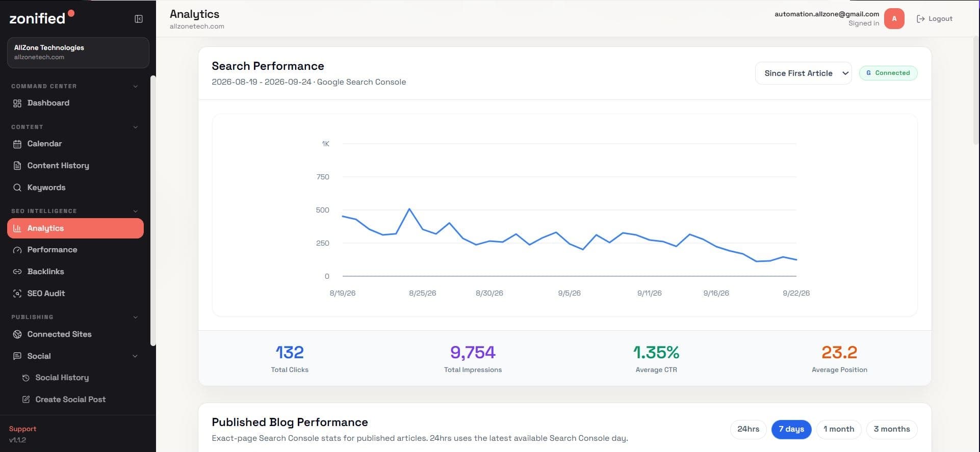Collapse the Publishing section chevron
The height and width of the screenshot is (452, 980).
(x=136, y=317)
